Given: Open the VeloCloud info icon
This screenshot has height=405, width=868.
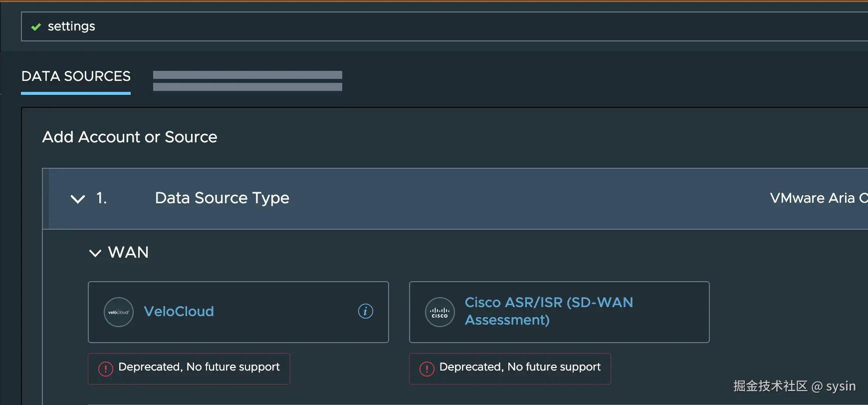Looking at the screenshot, I should click(x=366, y=311).
